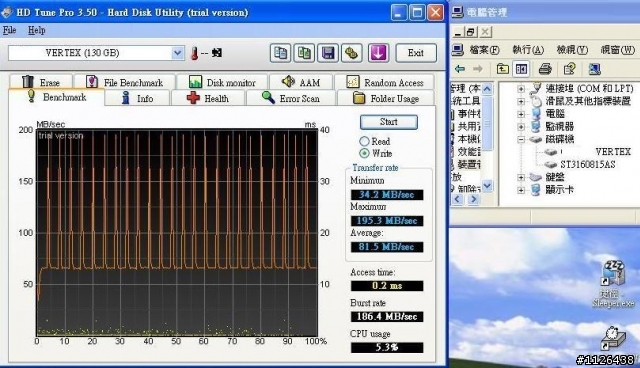
Task: Switch to the File Benchmark tab
Action: 125,82
